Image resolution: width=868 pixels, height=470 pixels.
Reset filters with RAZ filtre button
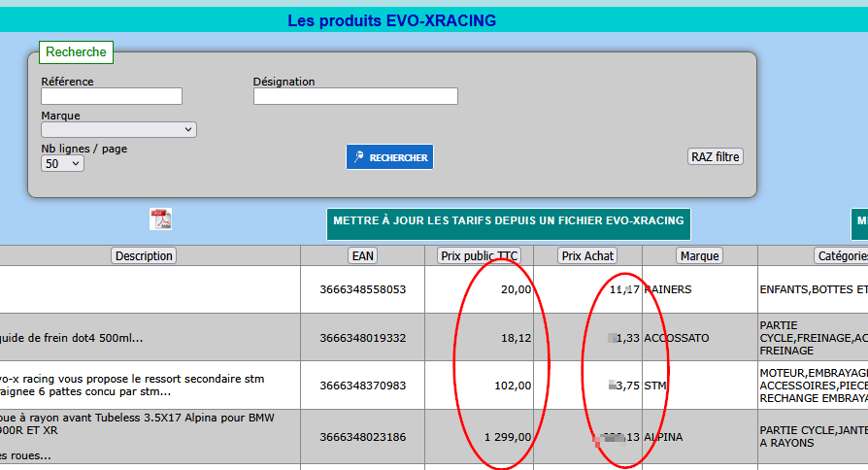715,156
